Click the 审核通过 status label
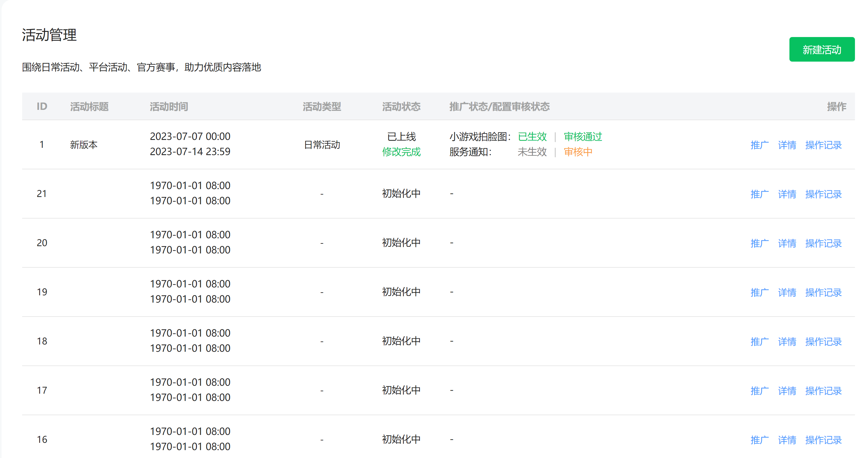The height and width of the screenshot is (458, 868). tap(583, 137)
